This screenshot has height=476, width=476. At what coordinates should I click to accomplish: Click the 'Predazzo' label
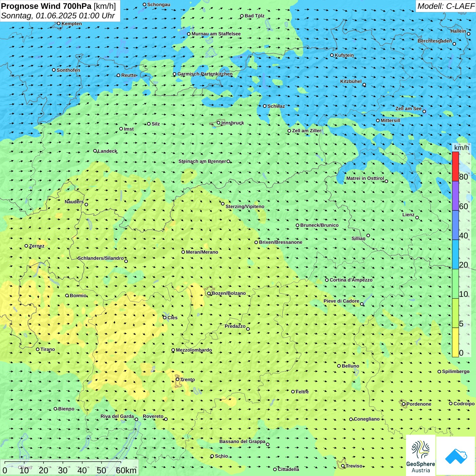pos(235,326)
